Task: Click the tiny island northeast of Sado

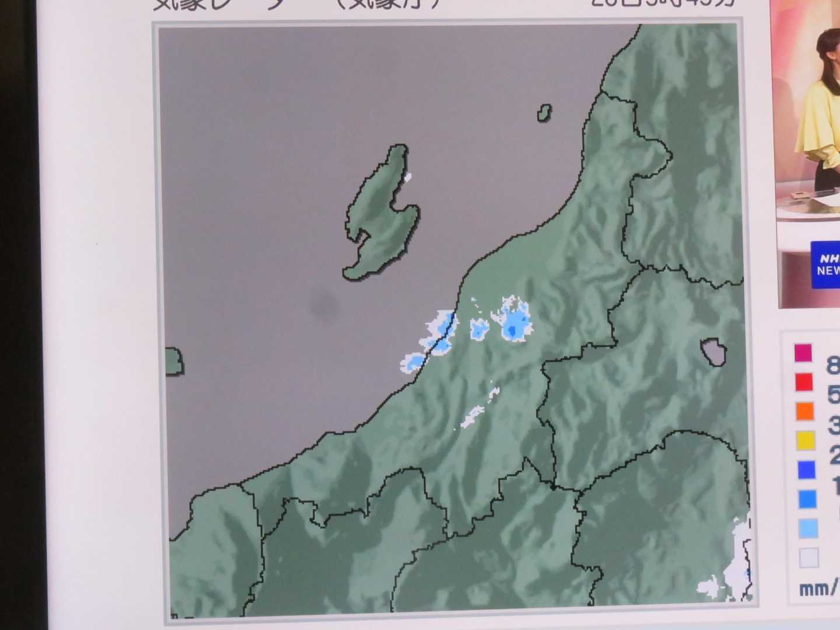Action: [x=544, y=113]
